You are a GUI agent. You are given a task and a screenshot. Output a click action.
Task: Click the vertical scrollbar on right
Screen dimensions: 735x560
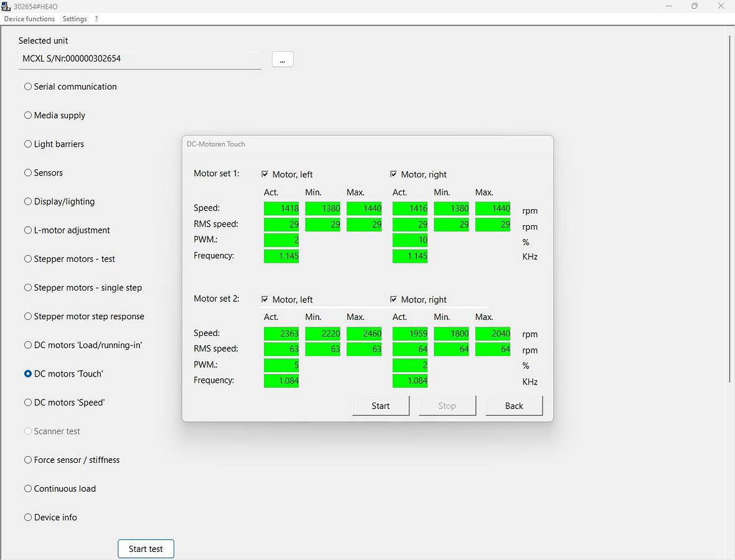(729, 208)
